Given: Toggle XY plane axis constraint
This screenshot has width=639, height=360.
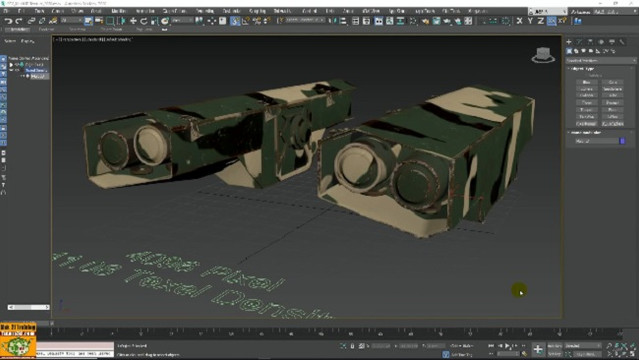Looking at the screenshot, I should [x=551, y=21].
